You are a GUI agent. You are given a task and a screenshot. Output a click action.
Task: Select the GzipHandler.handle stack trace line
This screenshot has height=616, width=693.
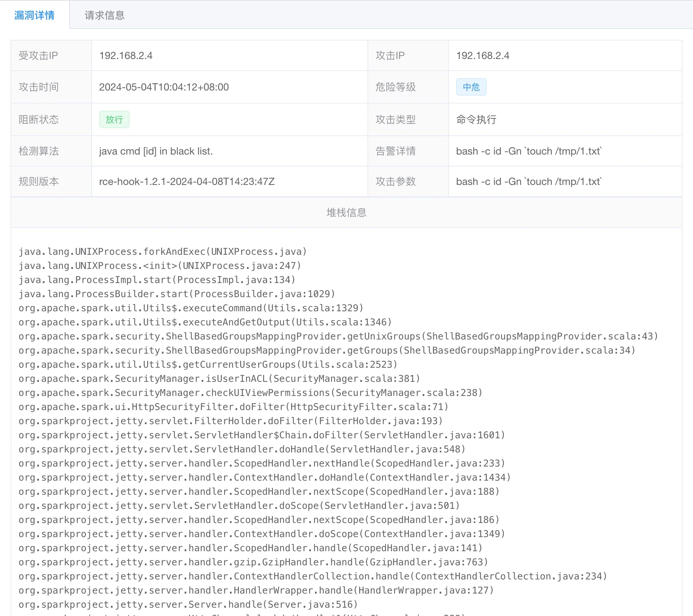tap(253, 562)
